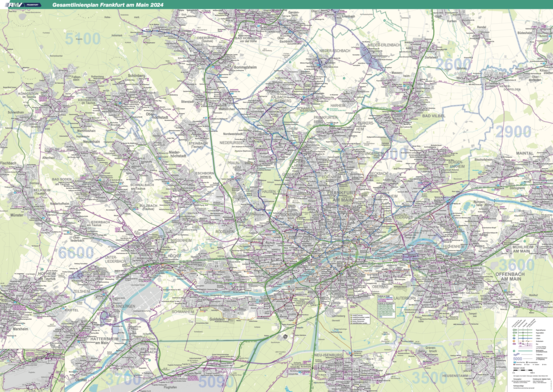Click the Gravenbruch place label
Viewport: 553px width, 392px height.
click(x=431, y=350)
